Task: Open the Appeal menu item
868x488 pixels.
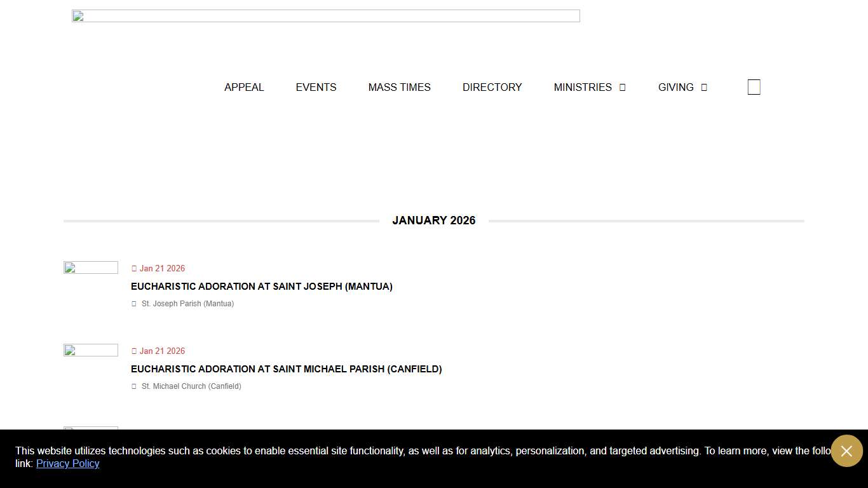Action: tap(244, 87)
